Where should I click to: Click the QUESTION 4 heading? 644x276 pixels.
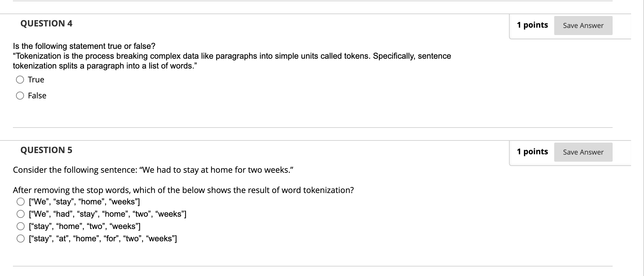pos(46,23)
